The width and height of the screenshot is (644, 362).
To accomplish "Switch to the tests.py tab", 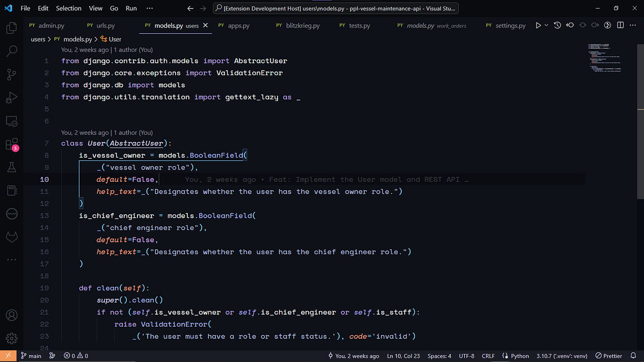I will point(358,25).
